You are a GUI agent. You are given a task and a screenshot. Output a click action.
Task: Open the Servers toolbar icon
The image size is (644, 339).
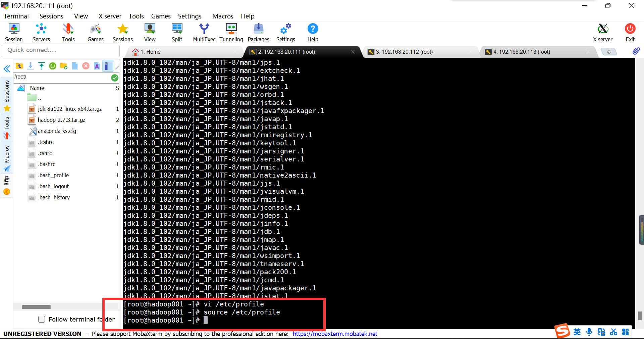(41, 33)
